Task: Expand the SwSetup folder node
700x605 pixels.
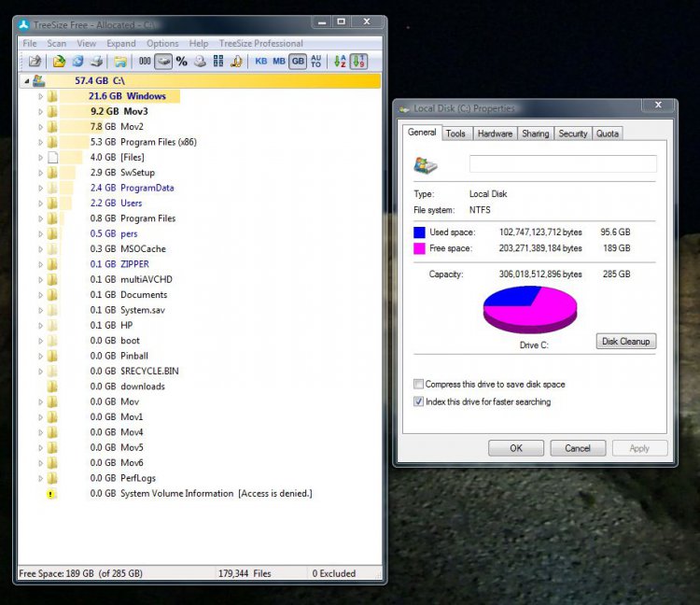Action: (x=41, y=173)
